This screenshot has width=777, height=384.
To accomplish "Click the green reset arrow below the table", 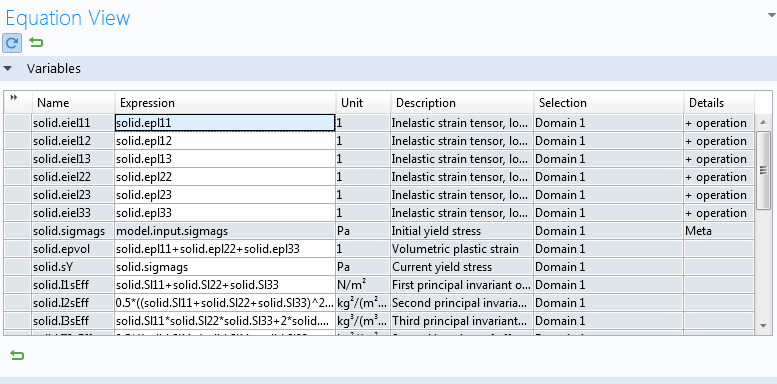I will (17, 355).
